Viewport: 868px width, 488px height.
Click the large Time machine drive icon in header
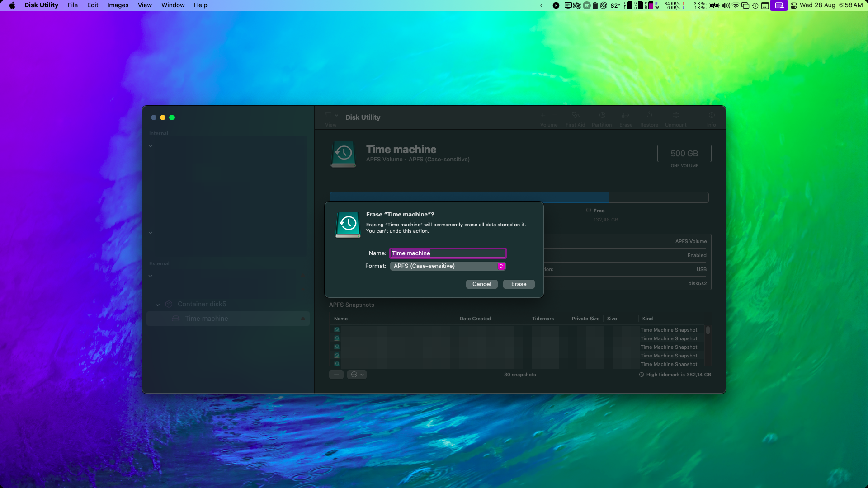pos(344,154)
